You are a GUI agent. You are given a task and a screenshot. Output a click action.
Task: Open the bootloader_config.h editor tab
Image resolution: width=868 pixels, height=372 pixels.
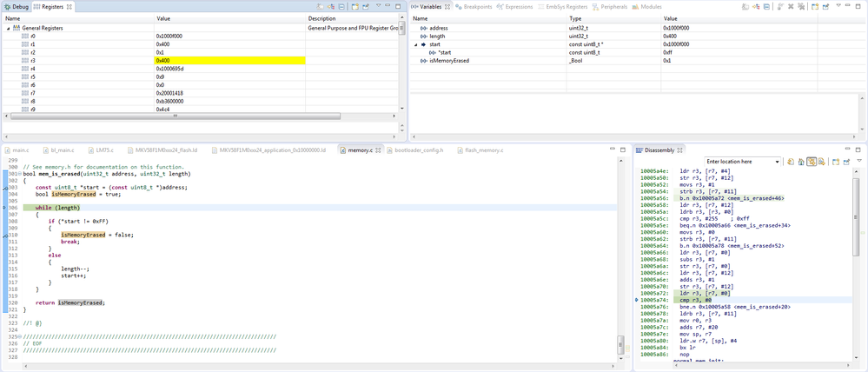click(415, 150)
